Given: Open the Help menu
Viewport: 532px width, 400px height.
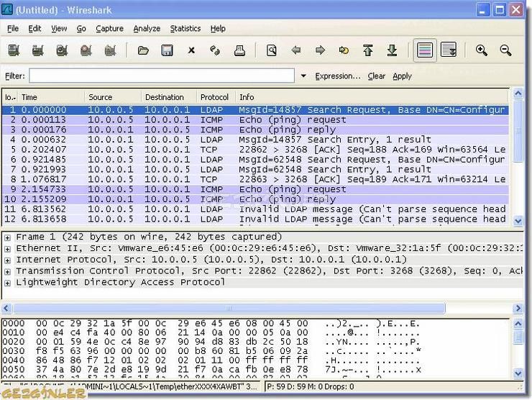Looking at the screenshot, I should [218, 29].
